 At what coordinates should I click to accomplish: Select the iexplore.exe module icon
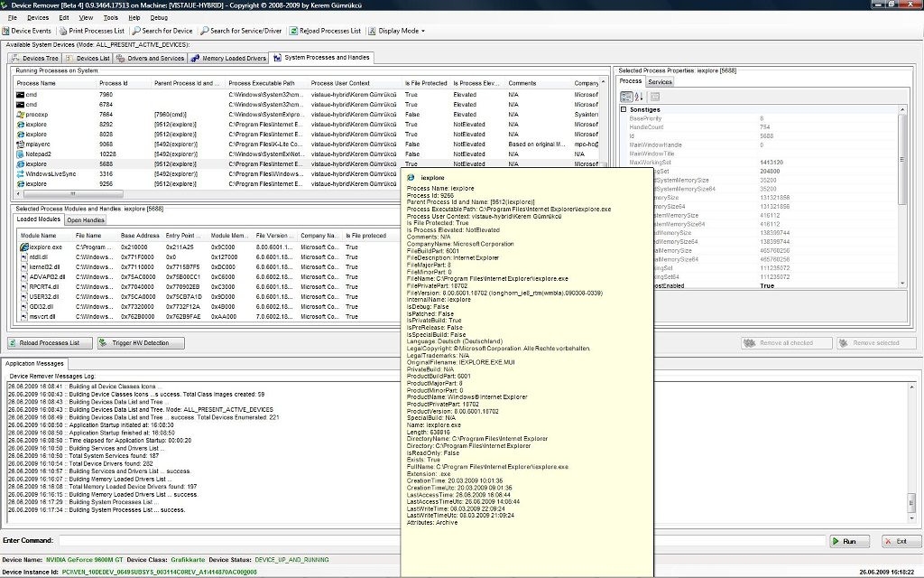tap(24, 247)
